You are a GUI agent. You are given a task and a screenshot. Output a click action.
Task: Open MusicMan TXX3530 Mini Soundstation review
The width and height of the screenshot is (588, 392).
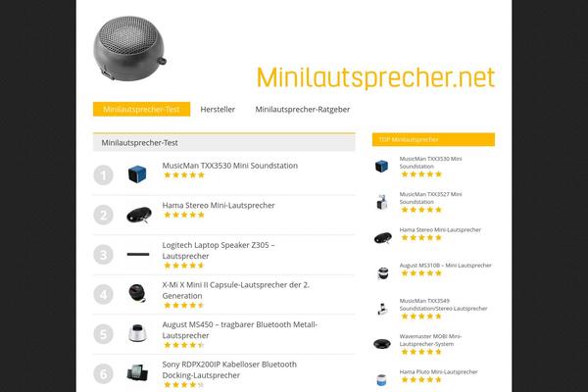point(230,166)
